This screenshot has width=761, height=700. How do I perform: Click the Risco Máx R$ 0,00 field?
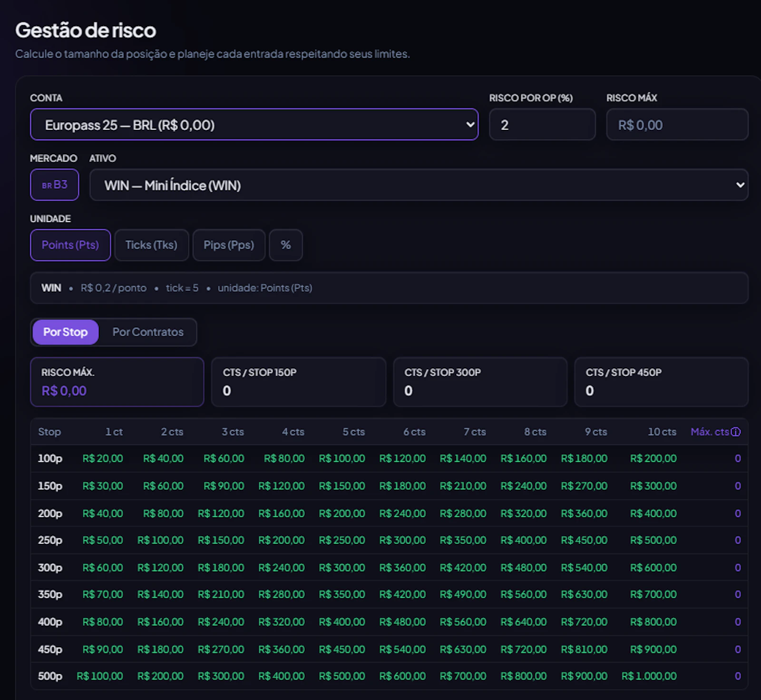[677, 125]
